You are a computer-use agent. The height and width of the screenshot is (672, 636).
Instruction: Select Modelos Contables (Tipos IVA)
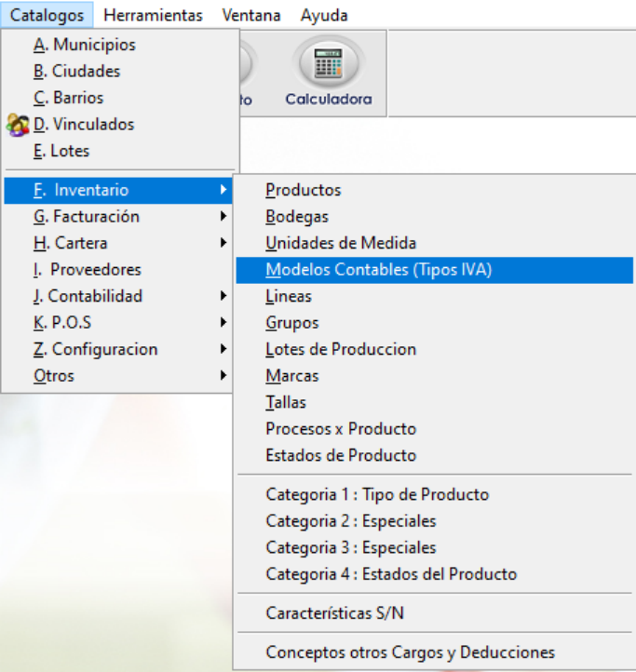pos(435,270)
